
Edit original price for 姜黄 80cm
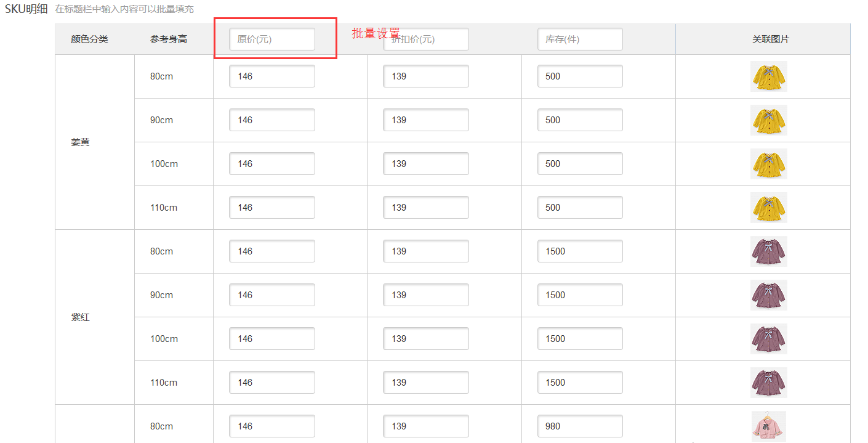coord(271,76)
